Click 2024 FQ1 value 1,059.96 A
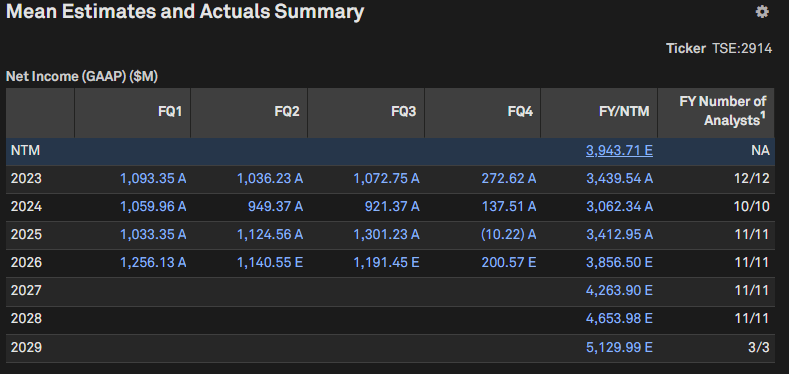This screenshot has width=789, height=374. point(153,206)
